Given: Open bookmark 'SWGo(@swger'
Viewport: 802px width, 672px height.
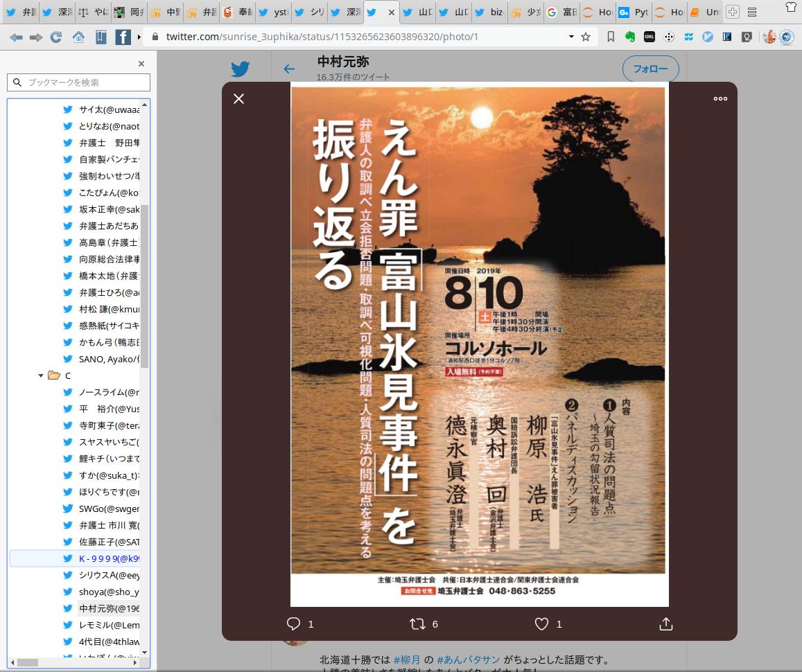Looking at the screenshot, I should point(101,509).
